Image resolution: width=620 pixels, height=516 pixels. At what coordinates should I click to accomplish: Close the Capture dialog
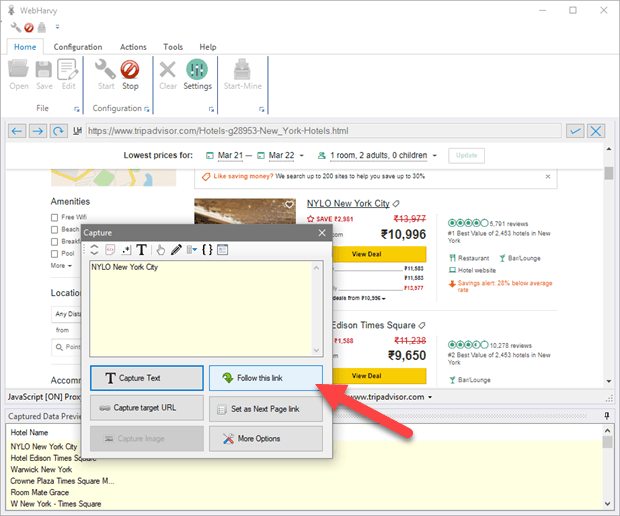[322, 233]
